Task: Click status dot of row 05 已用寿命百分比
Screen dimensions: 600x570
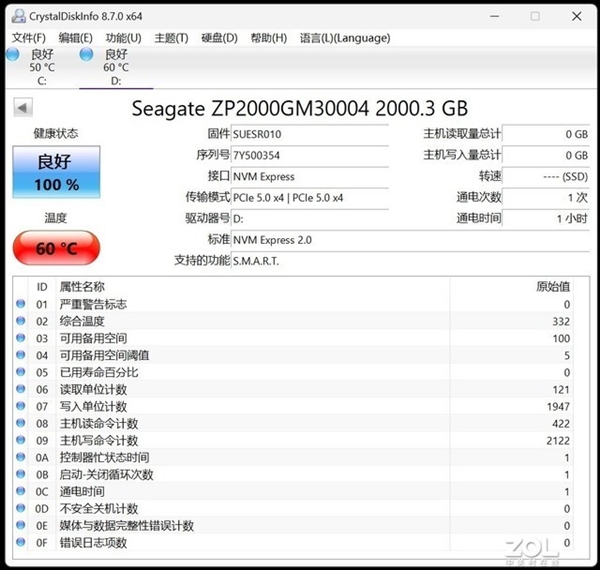Action: click(21, 372)
